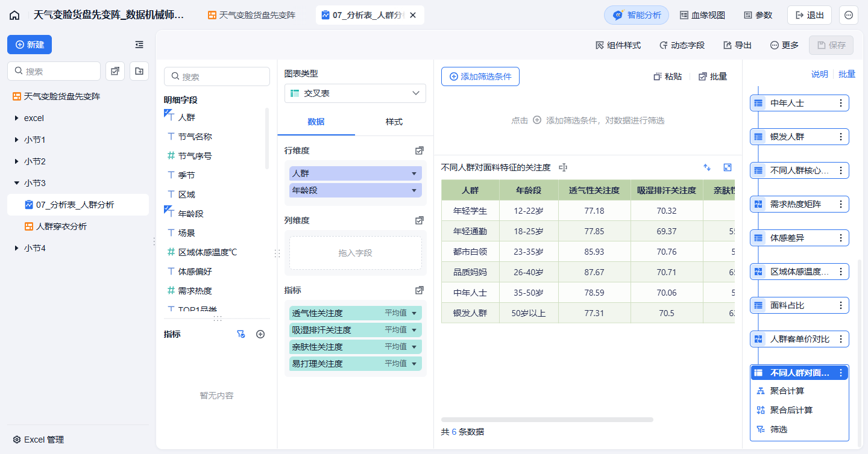This screenshot has width=868, height=454.
Task: Select the 不同人群核心… step node
Action: pos(799,170)
